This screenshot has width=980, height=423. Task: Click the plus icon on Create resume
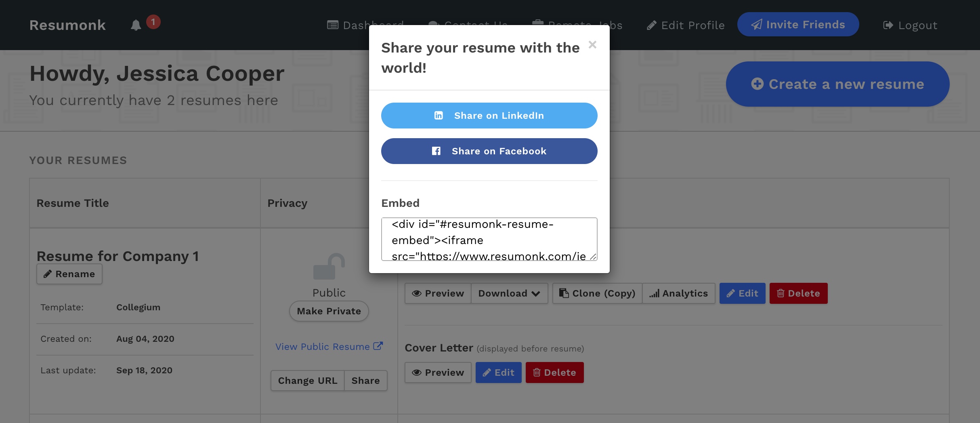[757, 84]
